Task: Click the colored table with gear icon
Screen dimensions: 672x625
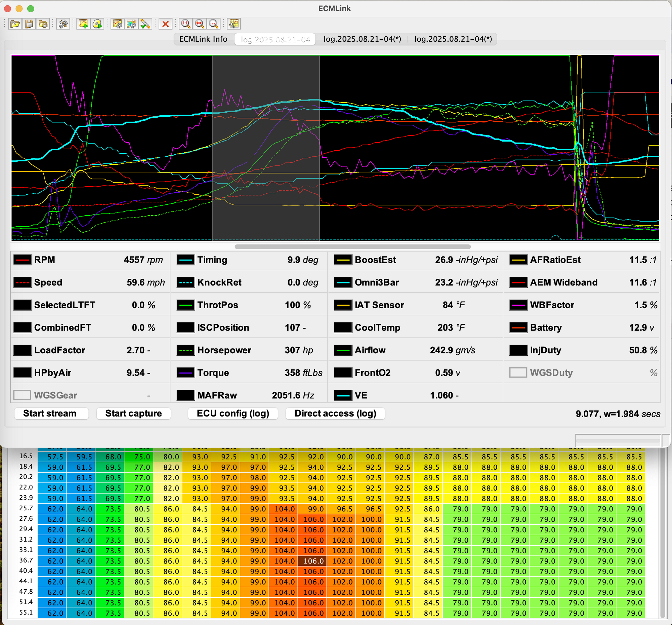Action: [131, 24]
